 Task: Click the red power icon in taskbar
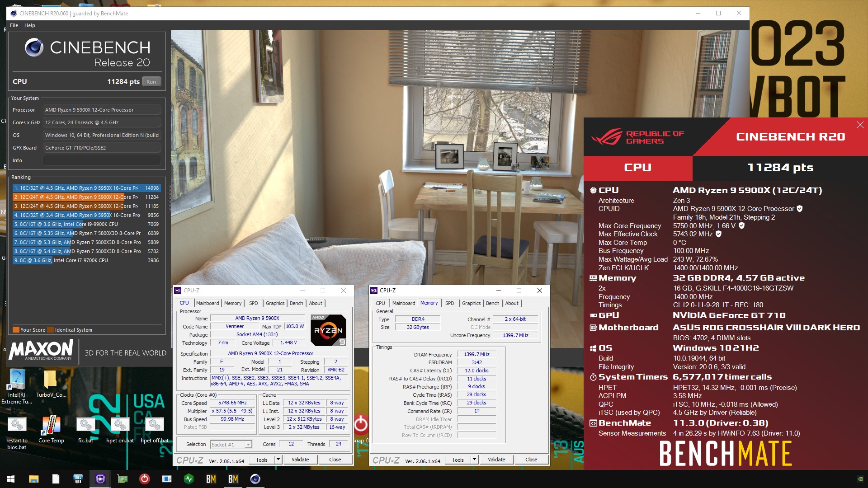(145, 479)
